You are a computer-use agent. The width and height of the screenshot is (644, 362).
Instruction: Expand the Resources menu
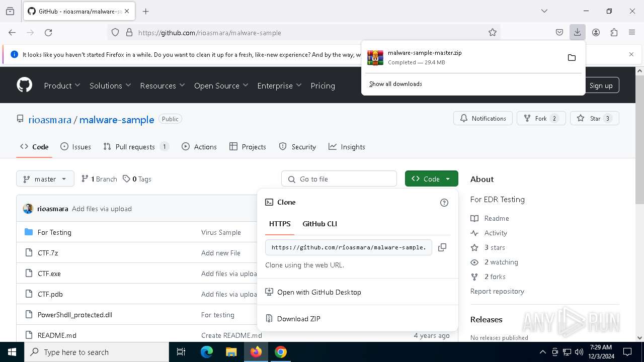(x=163, y=85)
